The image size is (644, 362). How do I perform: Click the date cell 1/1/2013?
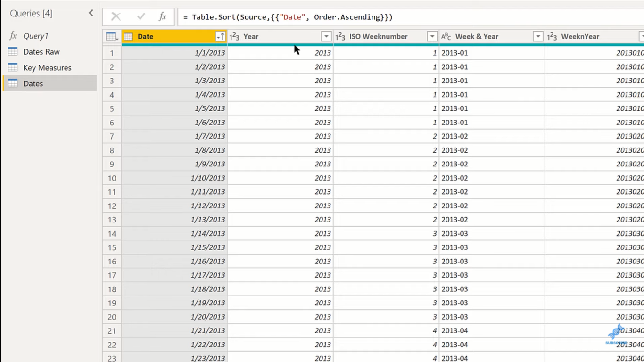click(x=174, y=53)
